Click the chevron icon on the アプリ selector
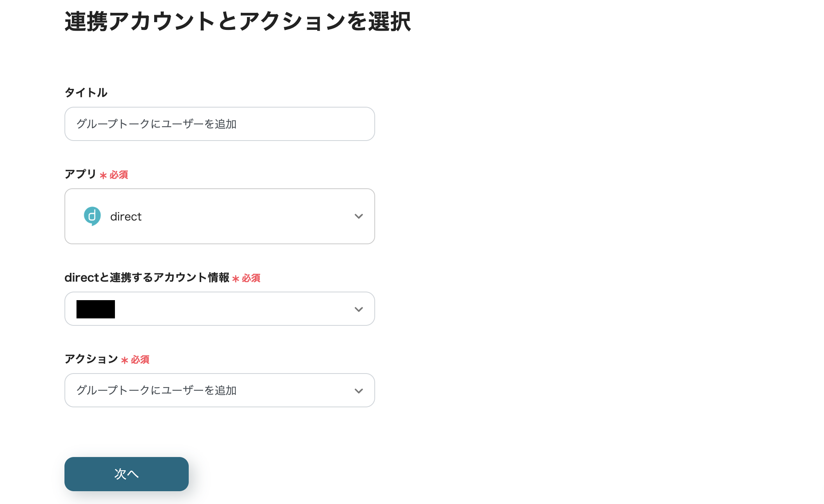824x504 pixels. tap(358, 216)
